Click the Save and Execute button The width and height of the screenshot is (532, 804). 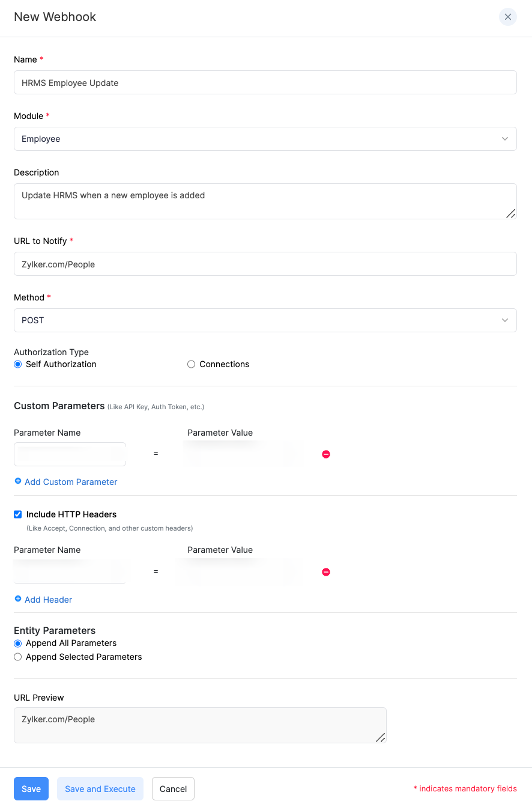100,788
